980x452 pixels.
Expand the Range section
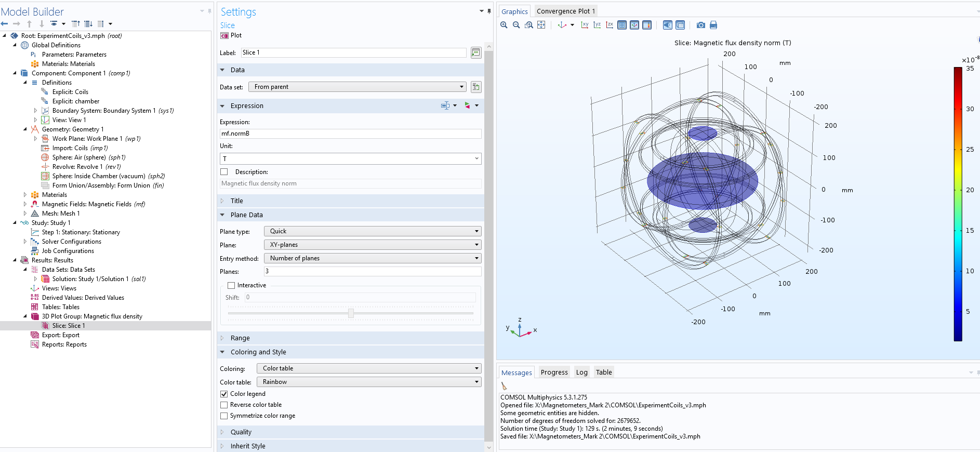351,338
